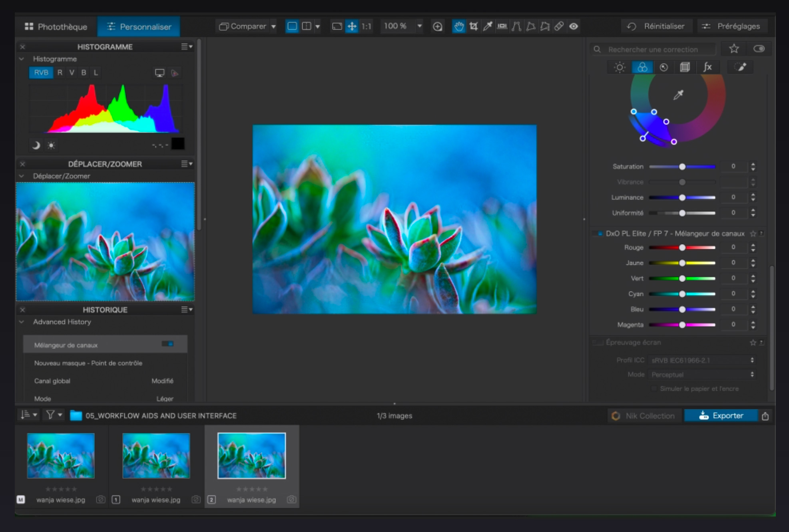789x532 pixels.
Task: Open the zoom percentage dropdown
Action: coord(419,26)
